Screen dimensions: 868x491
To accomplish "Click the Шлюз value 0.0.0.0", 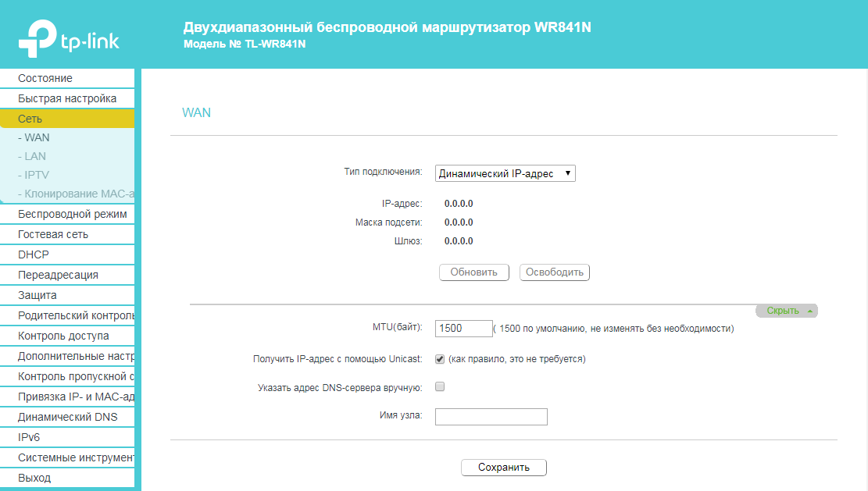I will 459,241.
